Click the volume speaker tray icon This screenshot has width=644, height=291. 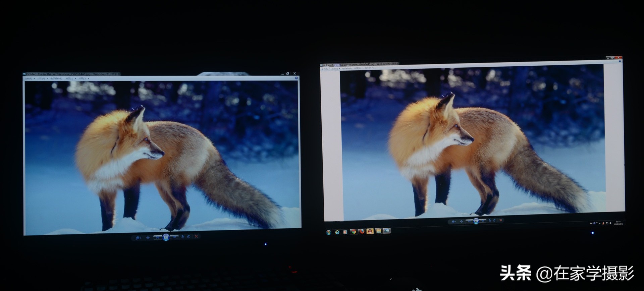(x=610, y=223)
